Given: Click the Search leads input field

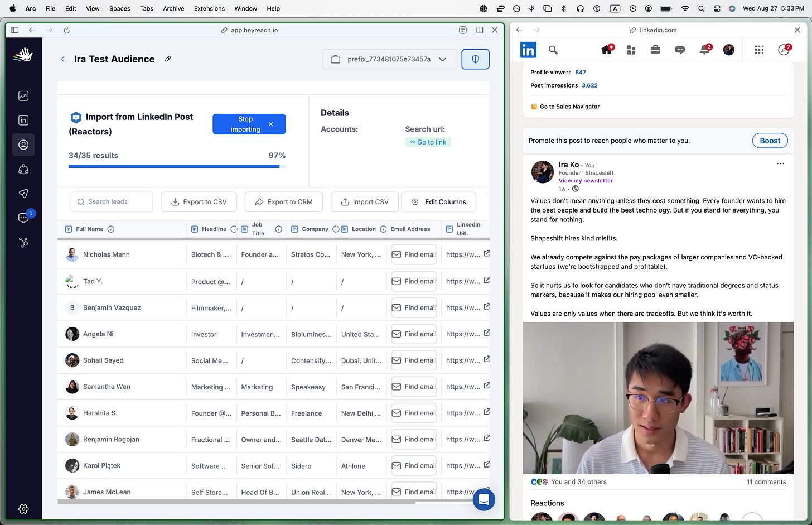Looking at the screenshot, I should 112,202.
